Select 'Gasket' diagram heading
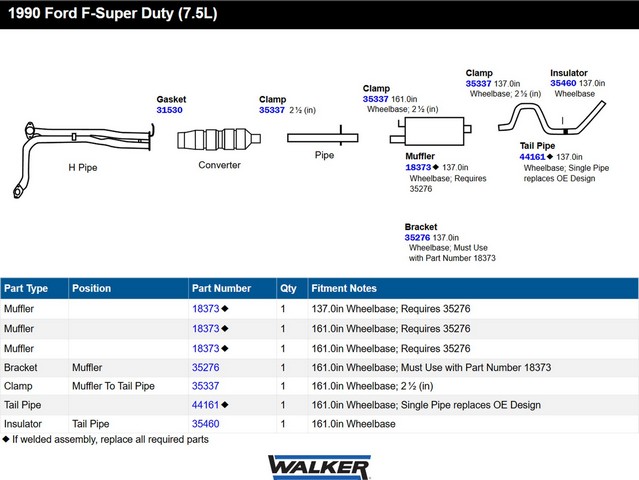639x480 pixels. (x=171, y=99)
